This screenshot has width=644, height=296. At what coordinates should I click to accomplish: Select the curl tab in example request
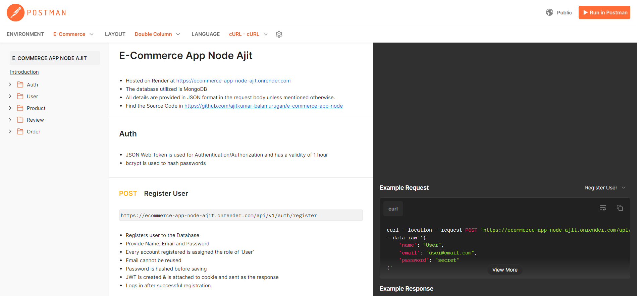[x=393, y=209]
